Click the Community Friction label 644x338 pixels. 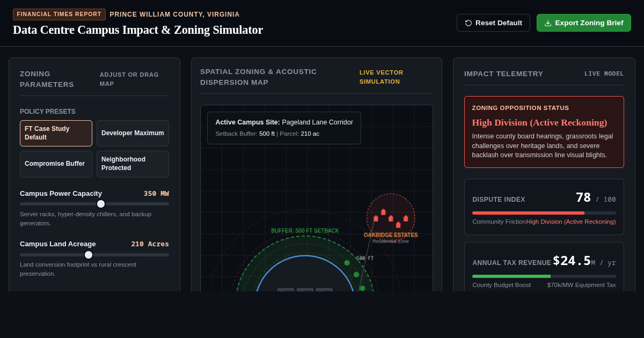499,222
